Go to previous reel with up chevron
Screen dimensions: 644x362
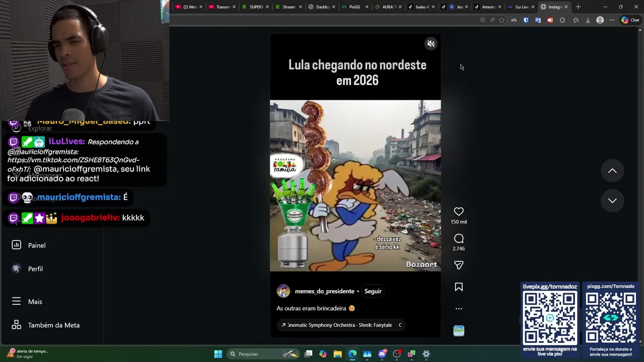click(x=612, y=171)
